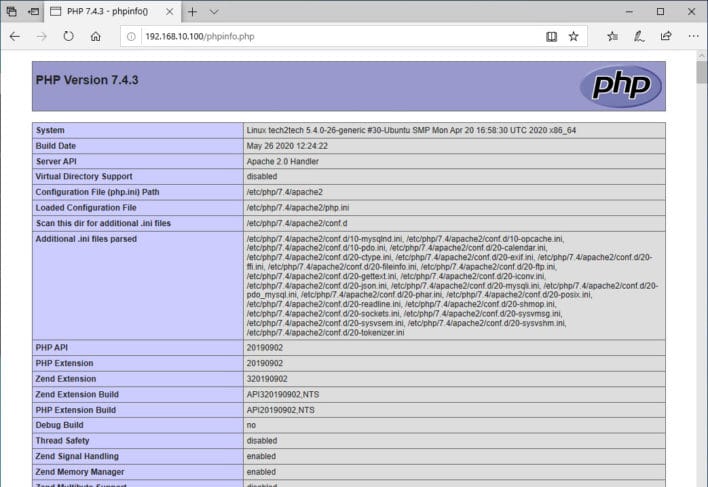The image size is (708, 487).
Task: Go to the browser Home page
Action: 95,36
